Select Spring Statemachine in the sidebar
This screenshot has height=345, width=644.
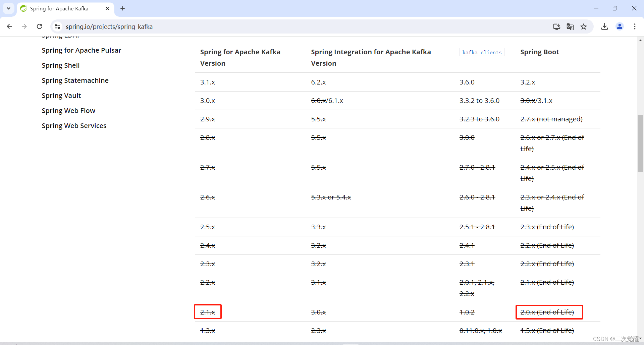click(x=75, y=80)
